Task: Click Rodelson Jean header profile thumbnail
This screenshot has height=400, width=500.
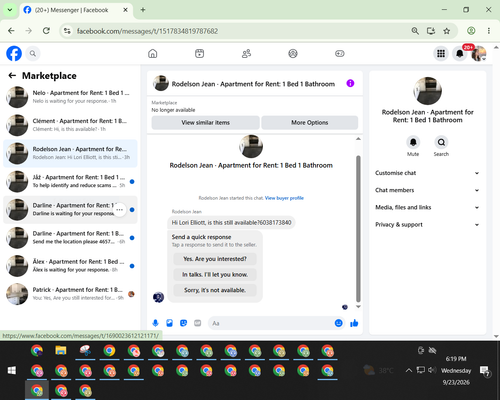Action: tap(161, 83)
